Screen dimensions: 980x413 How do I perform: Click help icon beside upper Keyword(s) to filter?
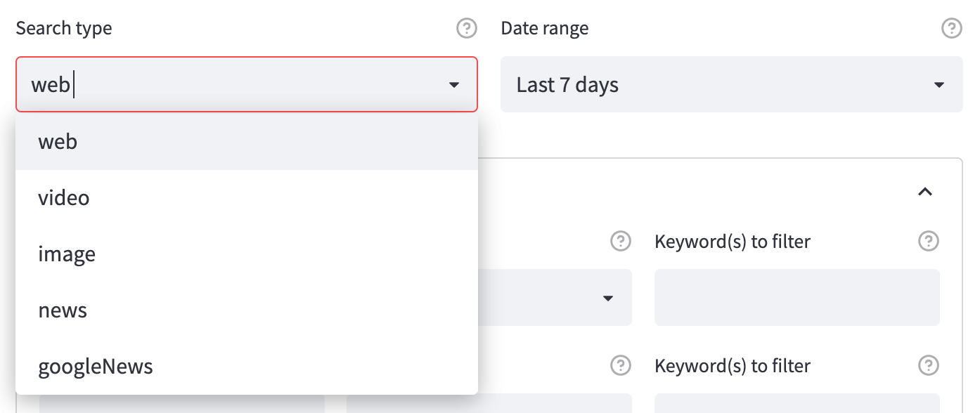point(929,242)
